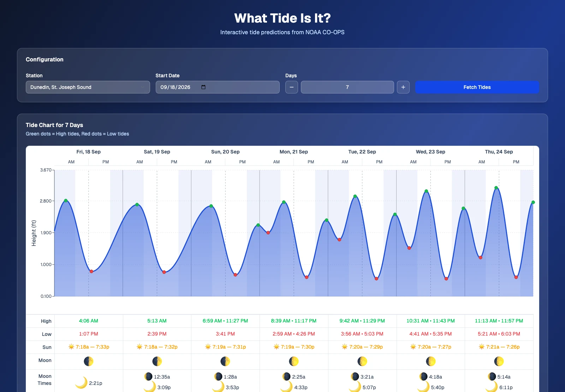565x392 pixels.
Task: Click high tide times 6:59 AM • 11:27 PM
Action: [225, 321]
